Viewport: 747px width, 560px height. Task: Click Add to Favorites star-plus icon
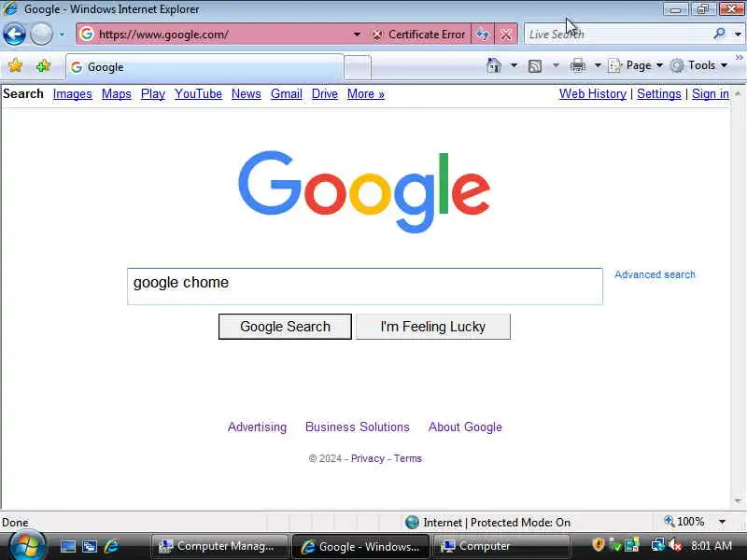pyautogui.click(x=43, y=65)
